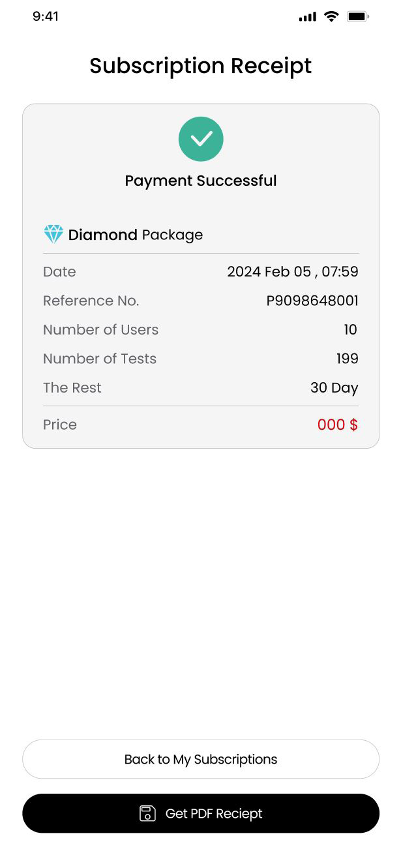This screenshot has height=868, width=401.
Task: Tap the battery icon in status bar
Action: click(358, 17)
